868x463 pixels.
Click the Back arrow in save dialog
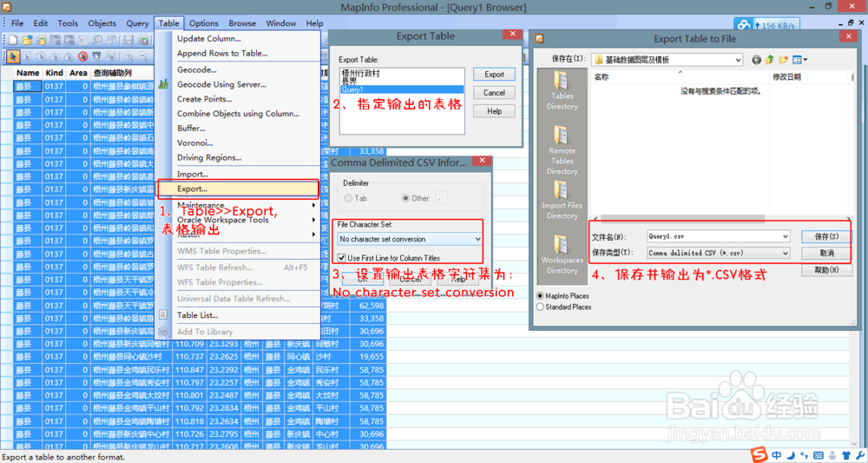coord(756,60)
